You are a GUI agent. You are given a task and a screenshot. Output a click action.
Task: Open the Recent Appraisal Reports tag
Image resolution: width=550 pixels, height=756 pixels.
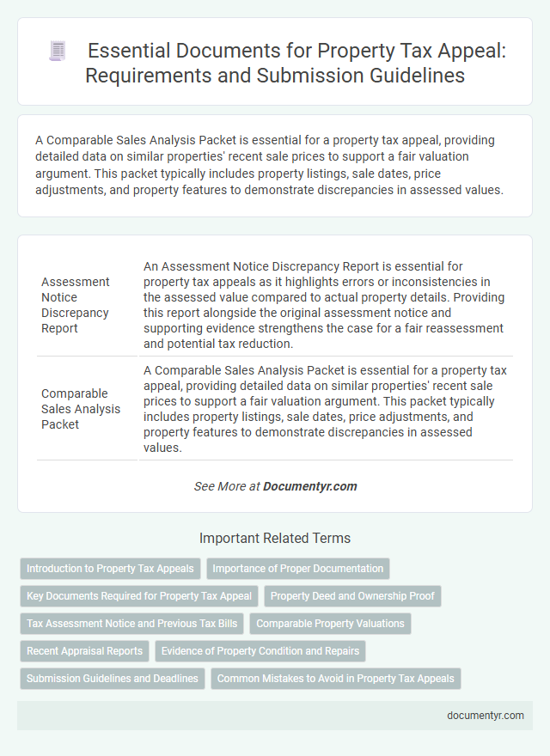(x=85, y=651)
